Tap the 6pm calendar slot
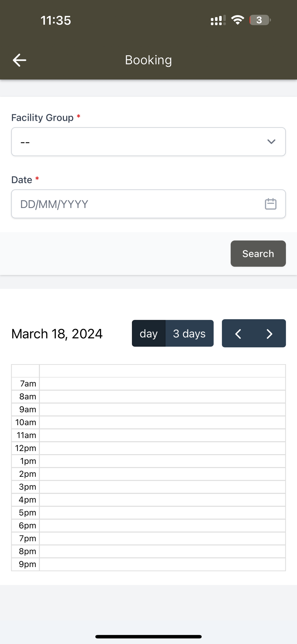Screen dimensions: 297x644 pos(162,526)
